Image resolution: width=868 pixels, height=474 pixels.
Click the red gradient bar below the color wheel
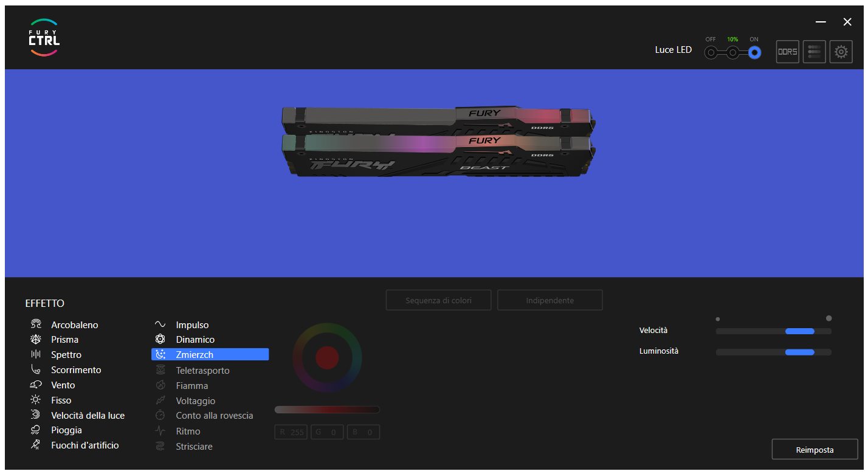tap(327, 410)
